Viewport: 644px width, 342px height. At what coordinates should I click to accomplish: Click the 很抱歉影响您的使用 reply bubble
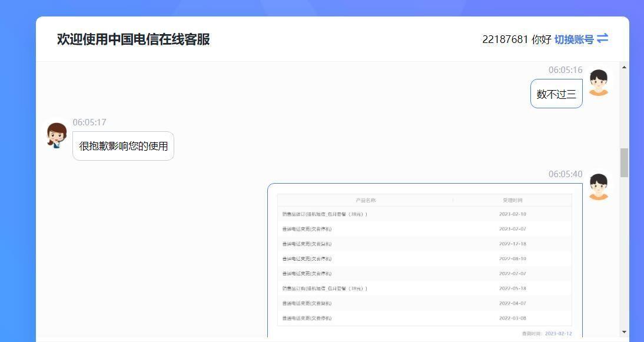tap(123, 146)
